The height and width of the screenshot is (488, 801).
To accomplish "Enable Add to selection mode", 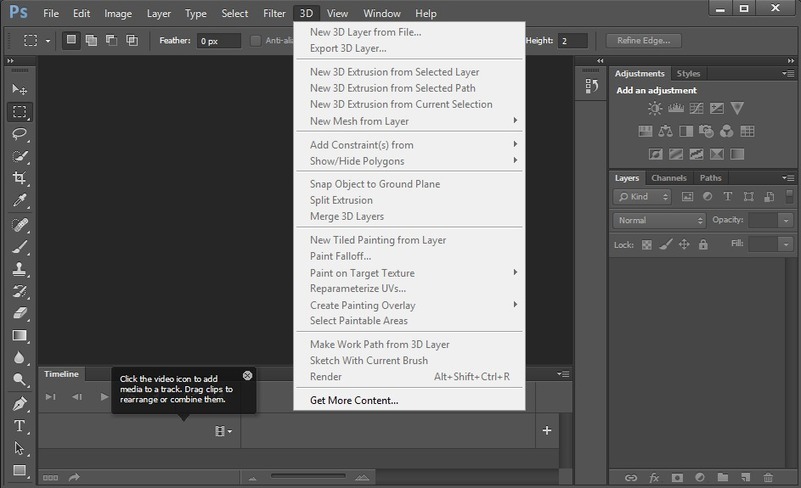I will [91, 40].
